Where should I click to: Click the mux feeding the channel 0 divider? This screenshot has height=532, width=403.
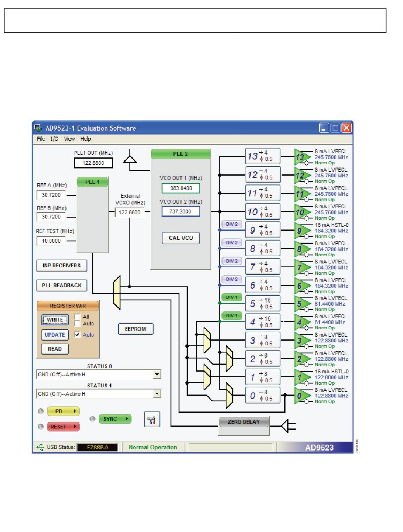(229, 395)
